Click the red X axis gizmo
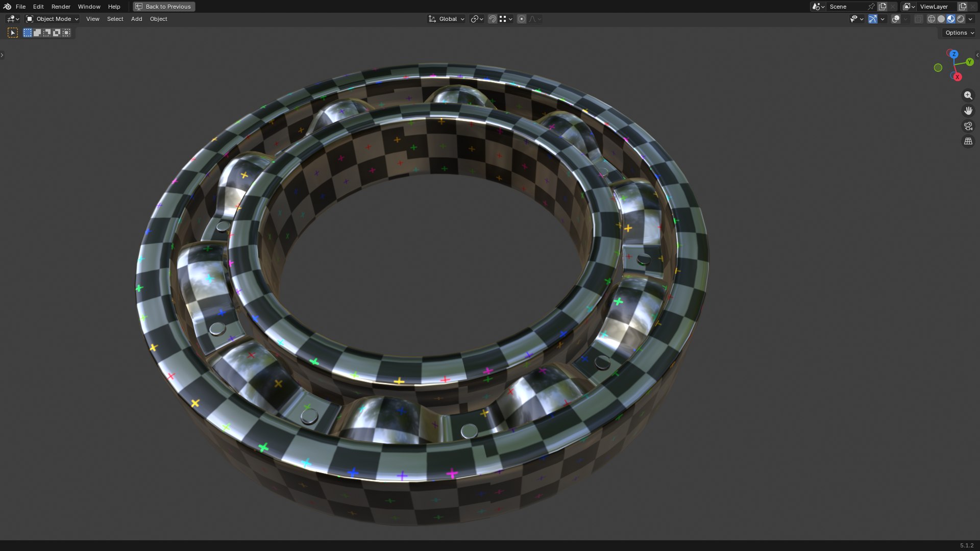 tap(957, 77)
